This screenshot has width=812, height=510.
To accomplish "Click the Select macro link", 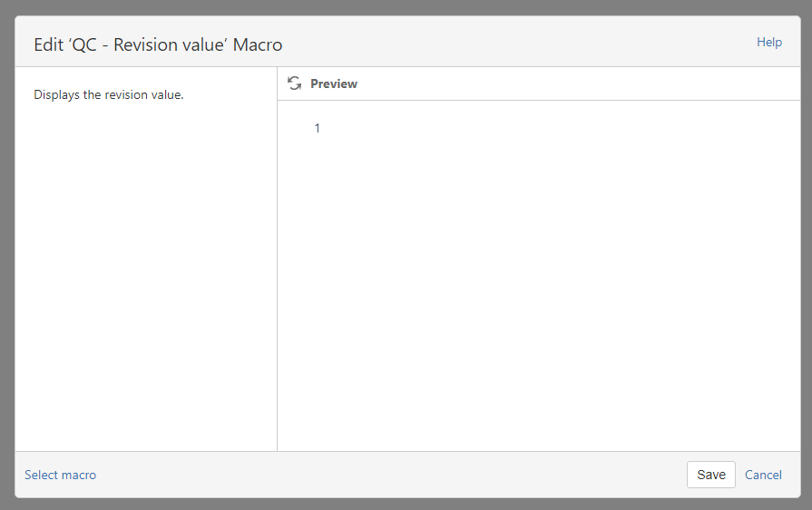I will coord(60,475).
